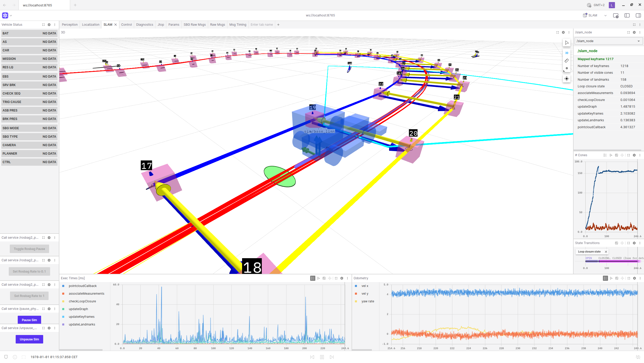The width and height of the screenshot is (644, 363).
Task: Click the Enter tab name field
Action: pyautogui.click(x=262, y=25)
